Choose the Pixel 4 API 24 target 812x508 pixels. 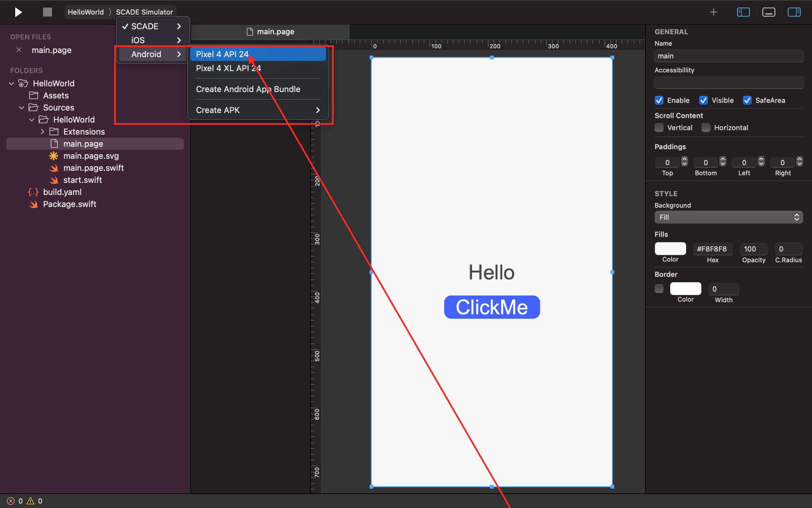[x=258, y=54]
